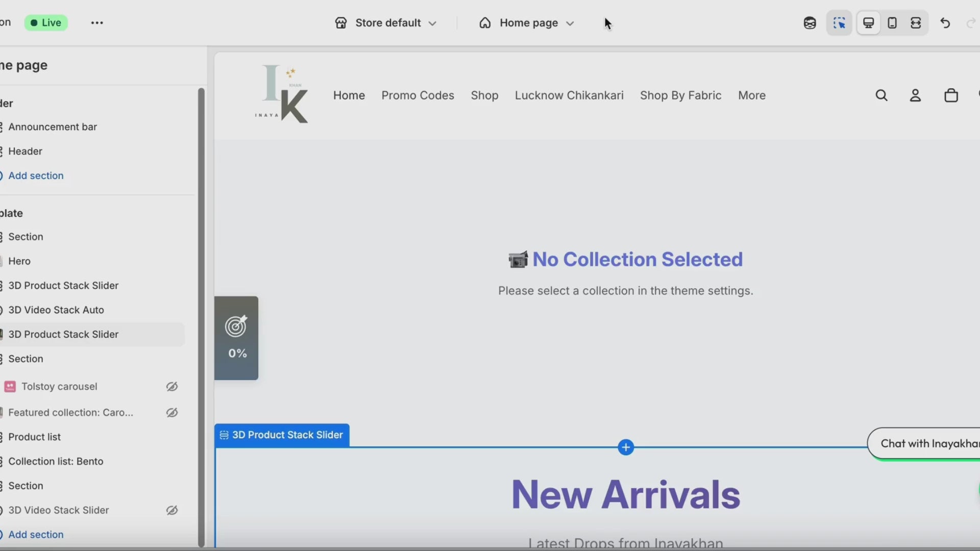Open the three-dots more actions menu

[x=97, y=23]
